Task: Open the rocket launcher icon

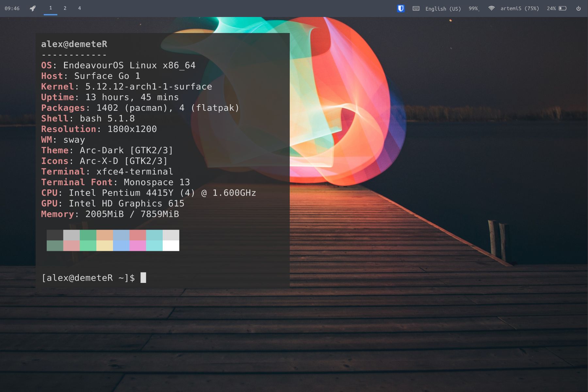Action: tap(33, 8)
